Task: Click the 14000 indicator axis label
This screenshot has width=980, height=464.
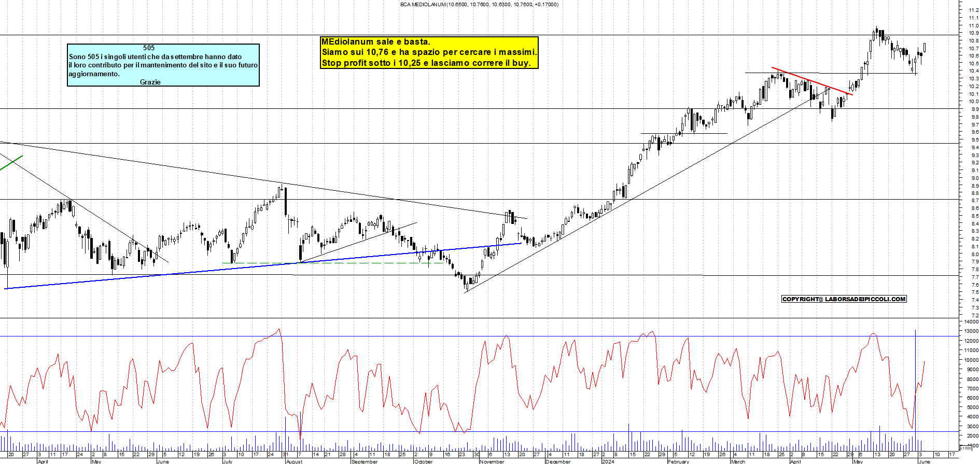Action: [x=971, y=322]
